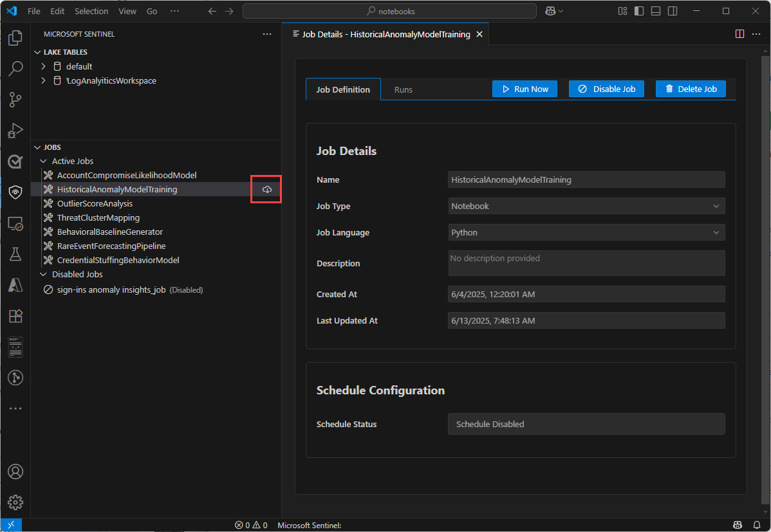Click the Delete Job button
This screenshot has width=771, height=532.
[691, 89]
